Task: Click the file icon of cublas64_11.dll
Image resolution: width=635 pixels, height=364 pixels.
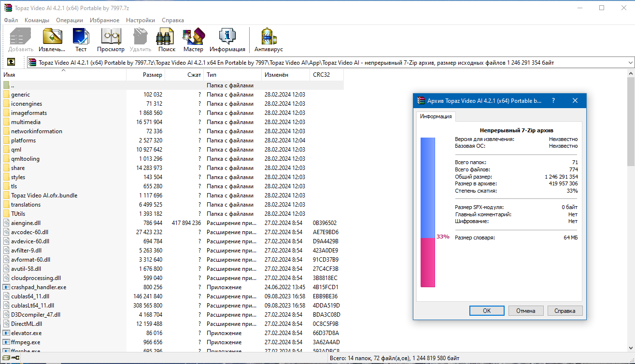Action: coord(6,296)
